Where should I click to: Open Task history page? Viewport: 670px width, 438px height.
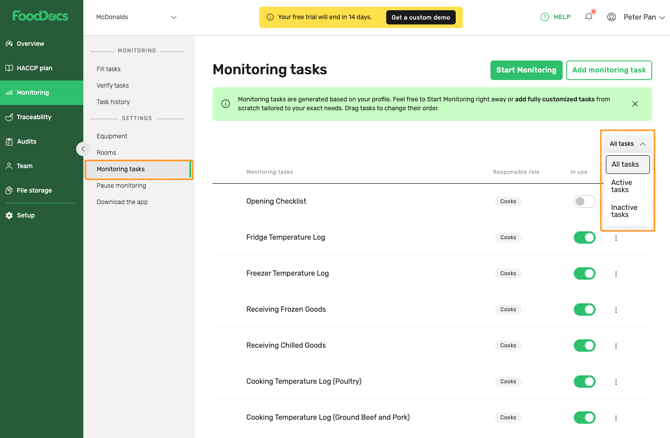(113, 102)
